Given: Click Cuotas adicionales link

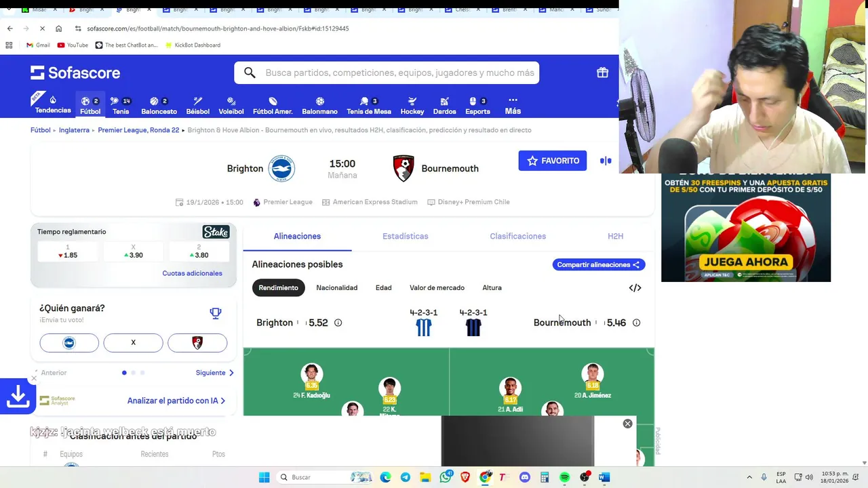Looking at the screenshot, I should pyautogui.click(x=192, y=273).
